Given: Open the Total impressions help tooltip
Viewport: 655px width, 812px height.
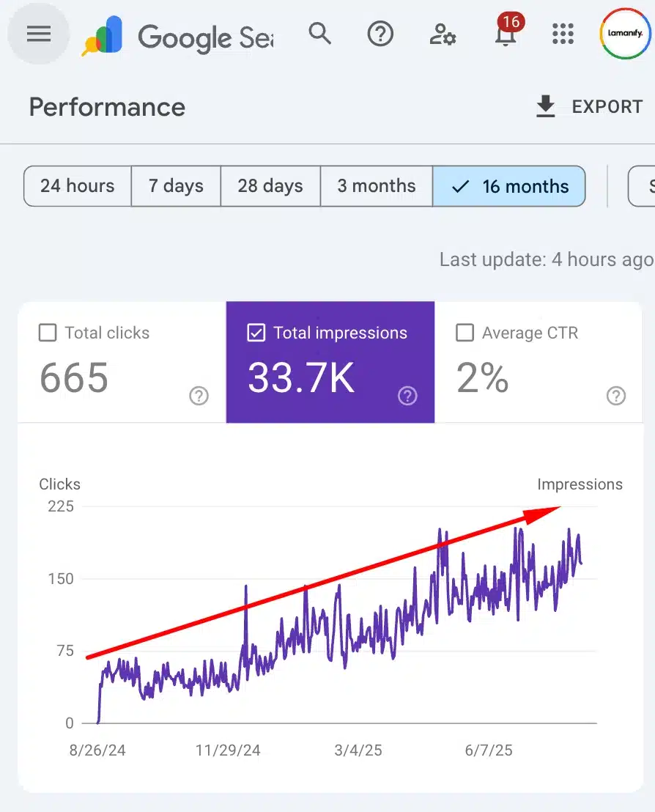Looking at the screenshot, I should (407, 396).
